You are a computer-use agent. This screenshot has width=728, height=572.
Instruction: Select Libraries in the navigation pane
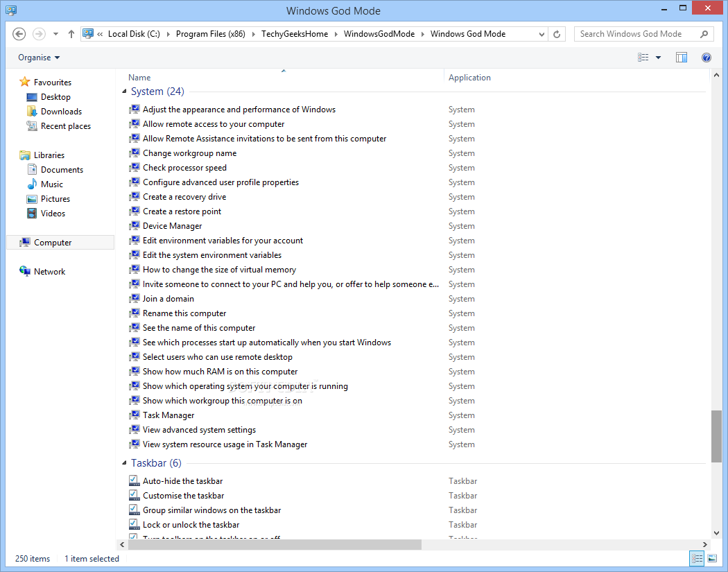point(49,155)
